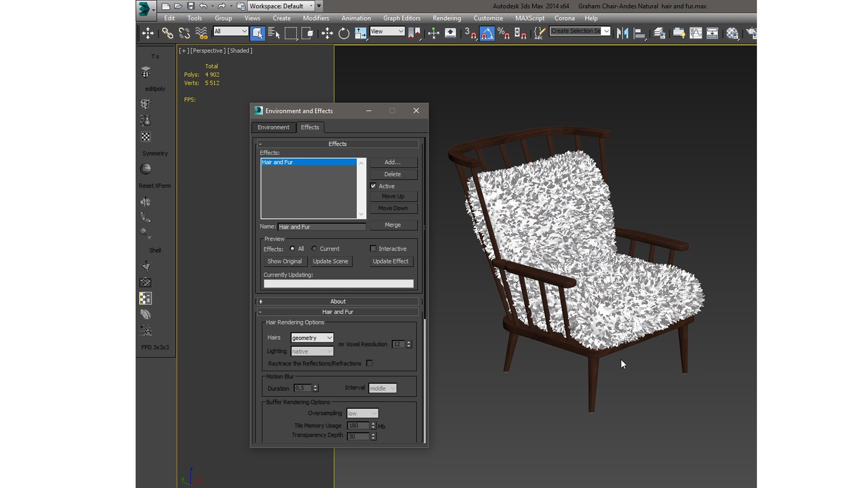Open the Hairs geometry dropdown

312,338
